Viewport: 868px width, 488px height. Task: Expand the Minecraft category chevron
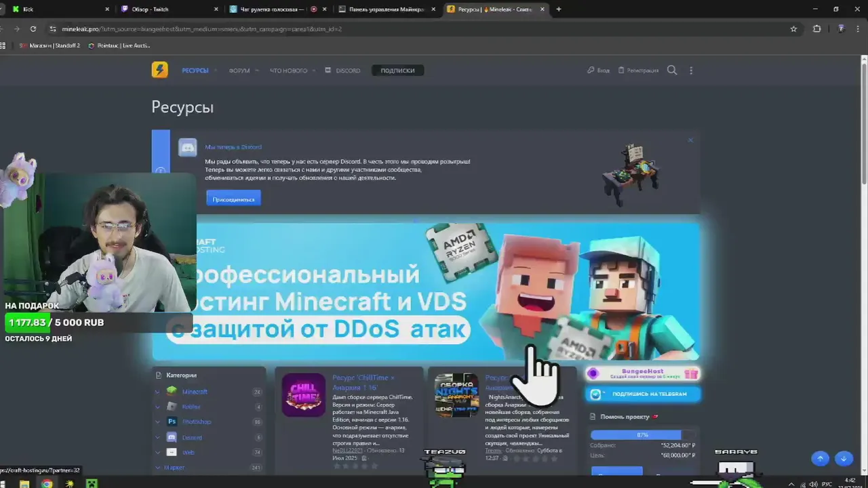(157, 392)
